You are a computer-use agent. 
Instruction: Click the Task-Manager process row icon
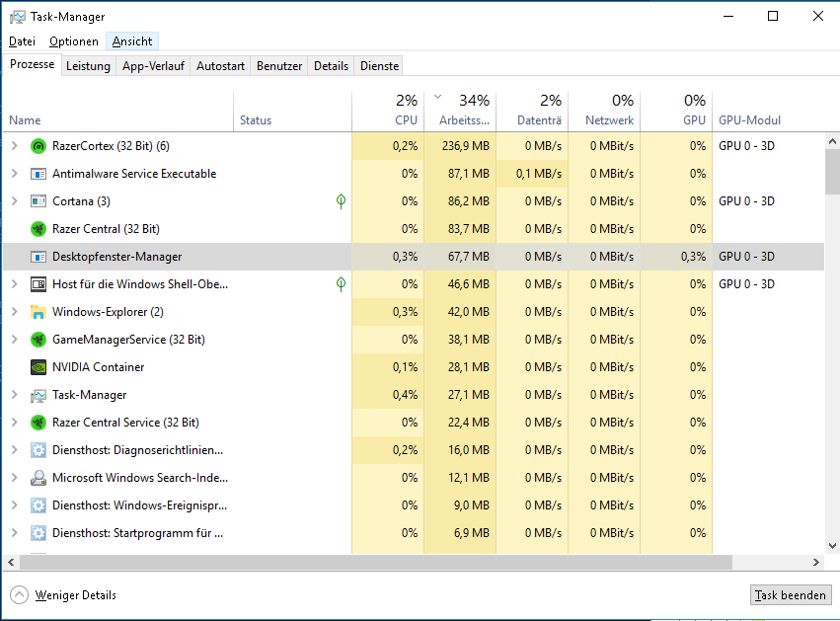(38, 395)
